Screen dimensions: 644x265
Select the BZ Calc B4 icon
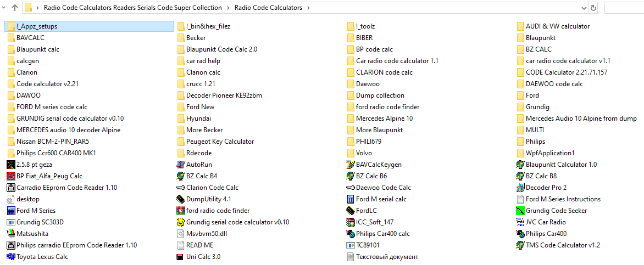(180, 176)
